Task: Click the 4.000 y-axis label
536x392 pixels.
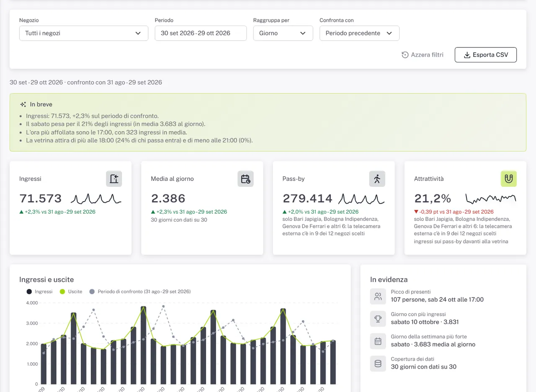Action: tap(32, 303)
